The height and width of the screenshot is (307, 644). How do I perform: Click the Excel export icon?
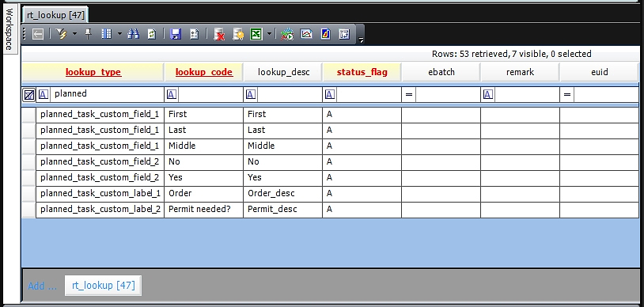coord(256,34)
